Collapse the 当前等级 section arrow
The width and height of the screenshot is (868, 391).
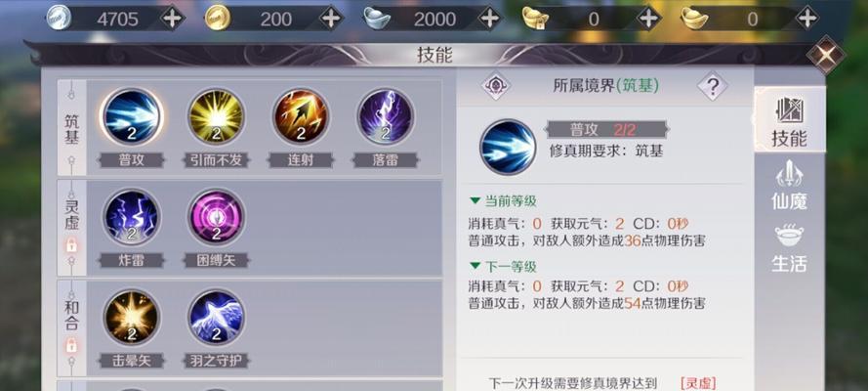(x=475, y=201)
